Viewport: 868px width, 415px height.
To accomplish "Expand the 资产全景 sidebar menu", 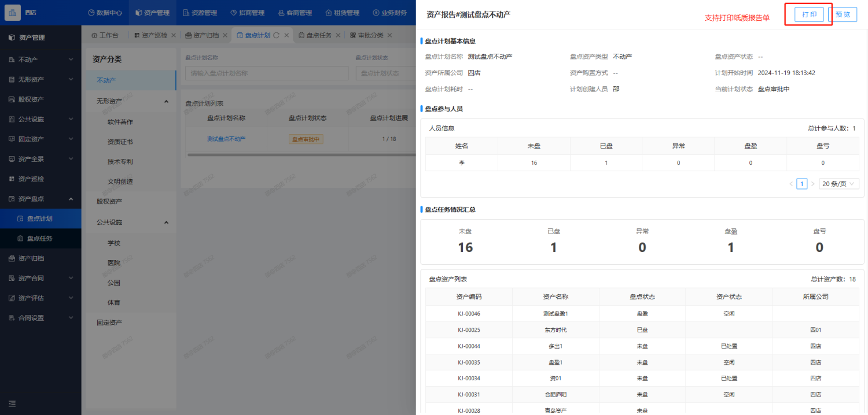I will pyautogui.click(x=41, y=159).
